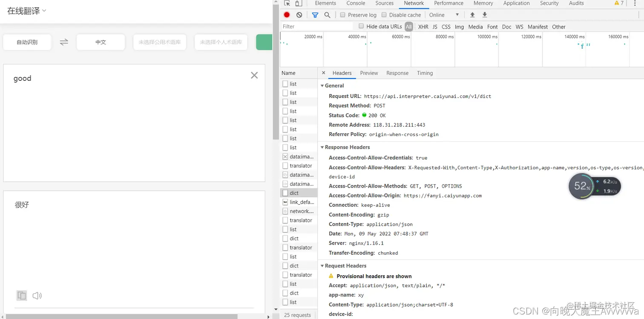The image size is (644, 319).
Task: Open the first list request
Action: (x=299, y=84)
